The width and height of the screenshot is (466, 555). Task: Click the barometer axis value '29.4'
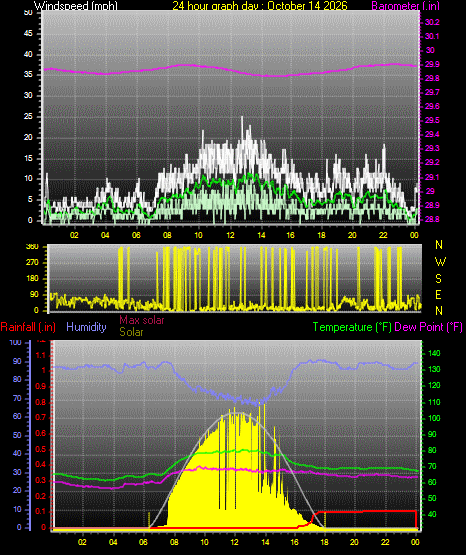pos(432,135)
